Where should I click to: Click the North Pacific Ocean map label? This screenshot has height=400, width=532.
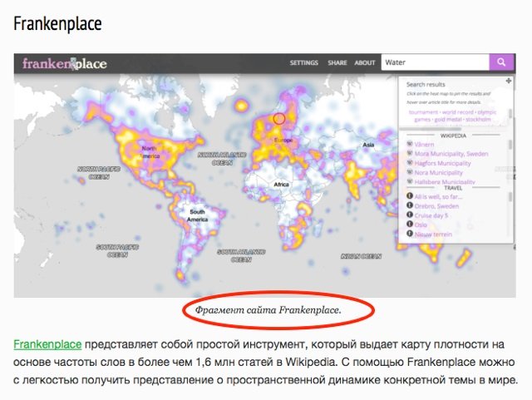[x=99, y=173]
